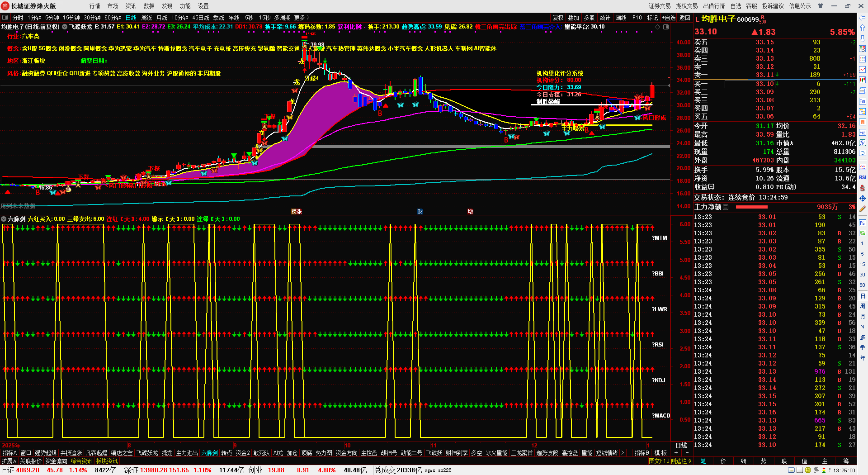Image resolution: width=868 pixels, height=475 pixels.
Task: Click the small icon left of 分时
Action: click(5, 18)
